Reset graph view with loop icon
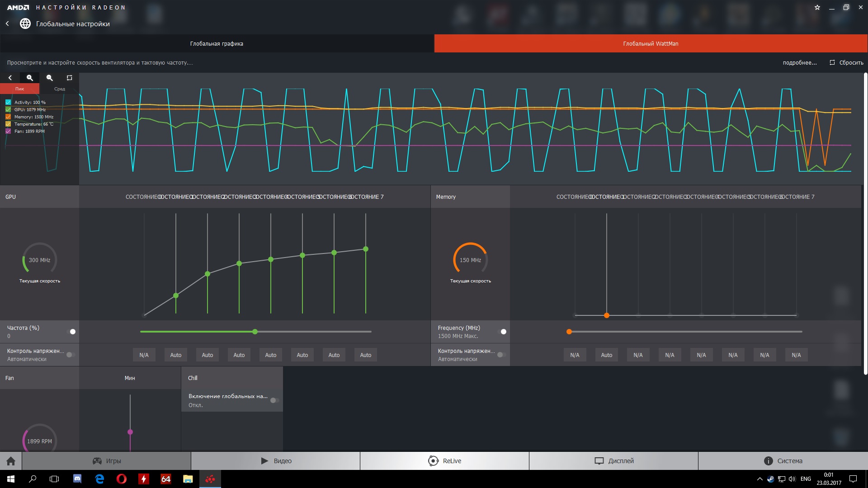Image resolution: width=868 pixels, height=488 pixels. pos(69,78)
